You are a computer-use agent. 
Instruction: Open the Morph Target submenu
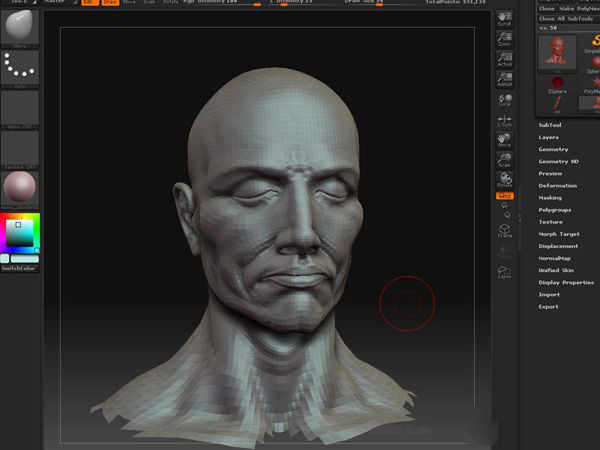click(x=559, y=234)
